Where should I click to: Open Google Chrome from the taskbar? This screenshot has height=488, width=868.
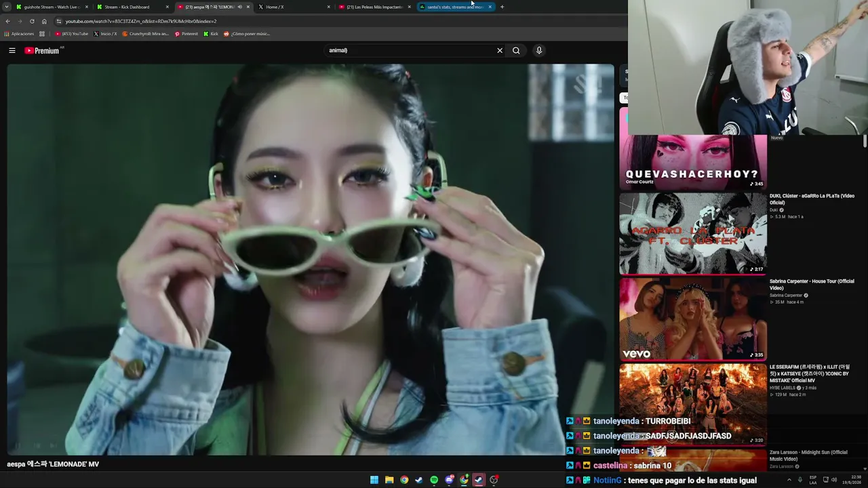[404, 480]
